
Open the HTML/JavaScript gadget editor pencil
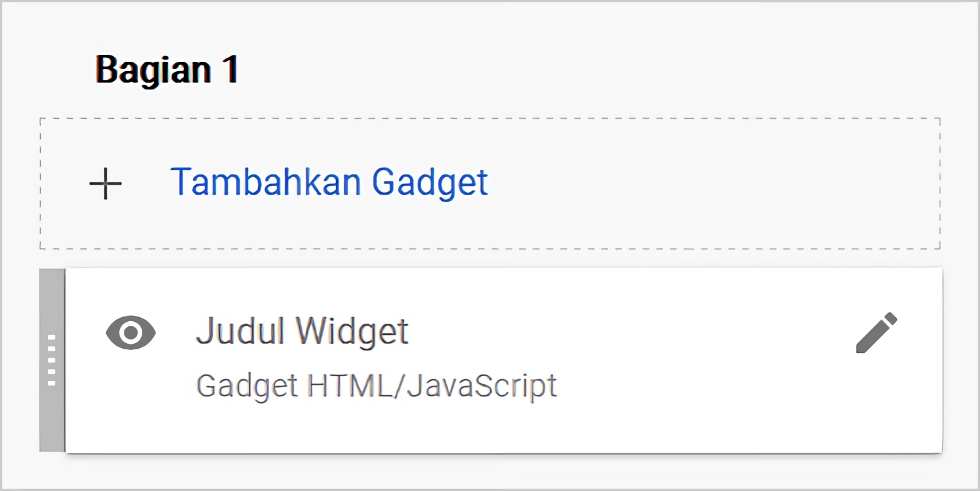[x=876, y=333]
